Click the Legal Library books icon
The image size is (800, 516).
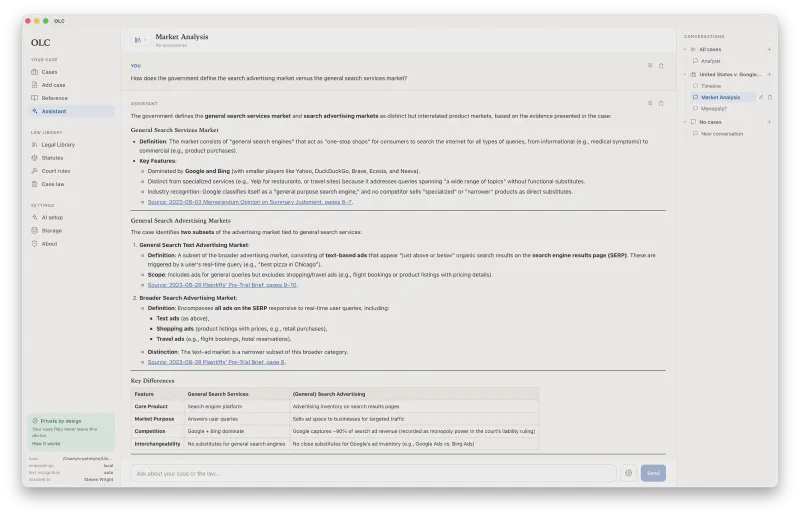pyautogui.click(x=35, y=145)
